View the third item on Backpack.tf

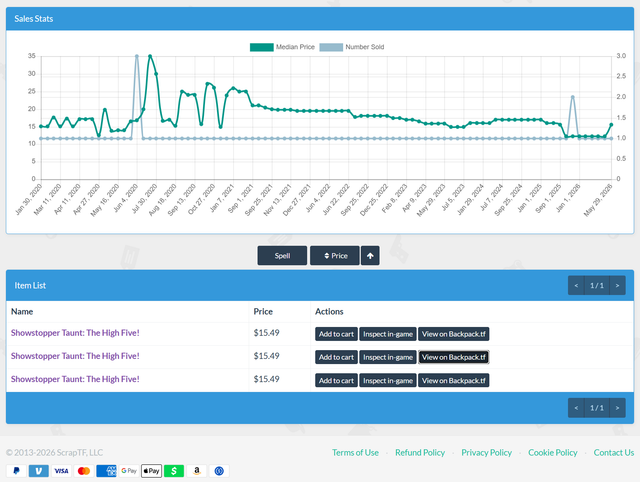click(x=453, y=380)
